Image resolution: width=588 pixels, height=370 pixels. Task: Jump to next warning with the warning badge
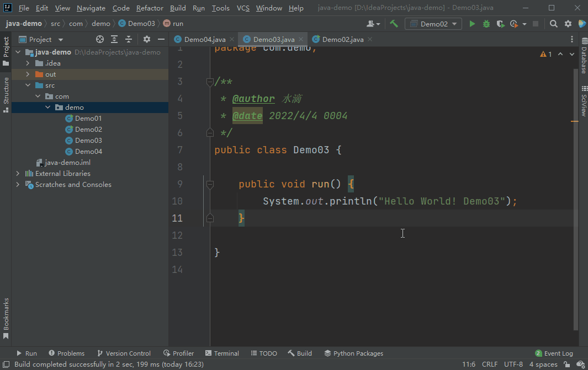(544, 54)
